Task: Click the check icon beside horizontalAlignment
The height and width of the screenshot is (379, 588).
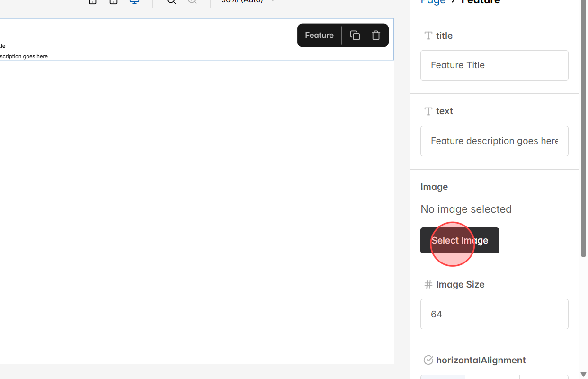Action: pyautogui.click(x=428, y=360)
